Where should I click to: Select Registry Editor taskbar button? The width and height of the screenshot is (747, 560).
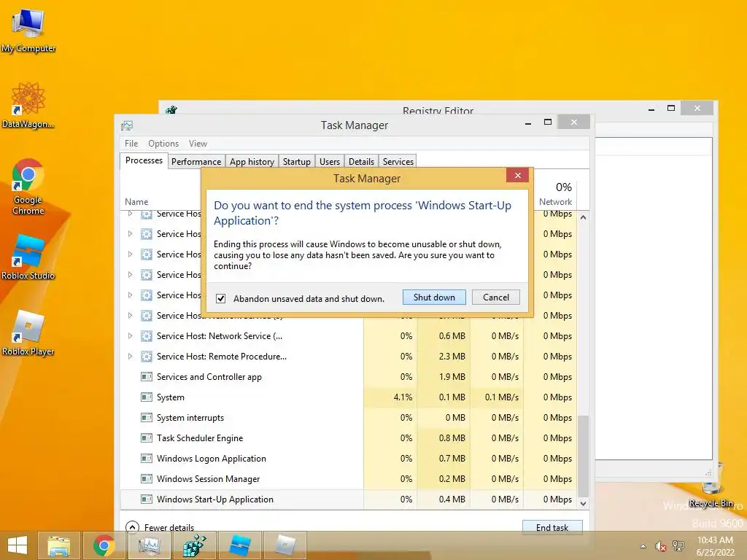194,545
